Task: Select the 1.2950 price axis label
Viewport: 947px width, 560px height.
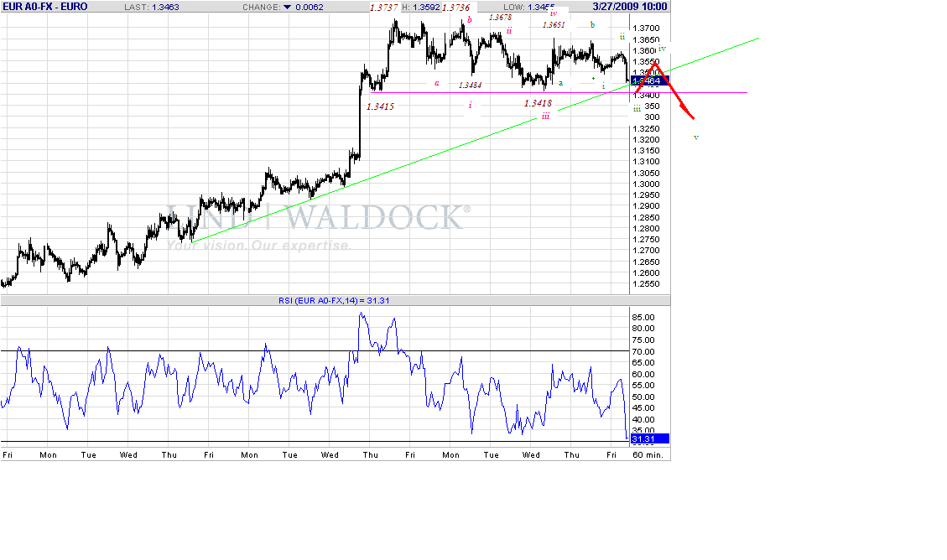Action: 646,195
